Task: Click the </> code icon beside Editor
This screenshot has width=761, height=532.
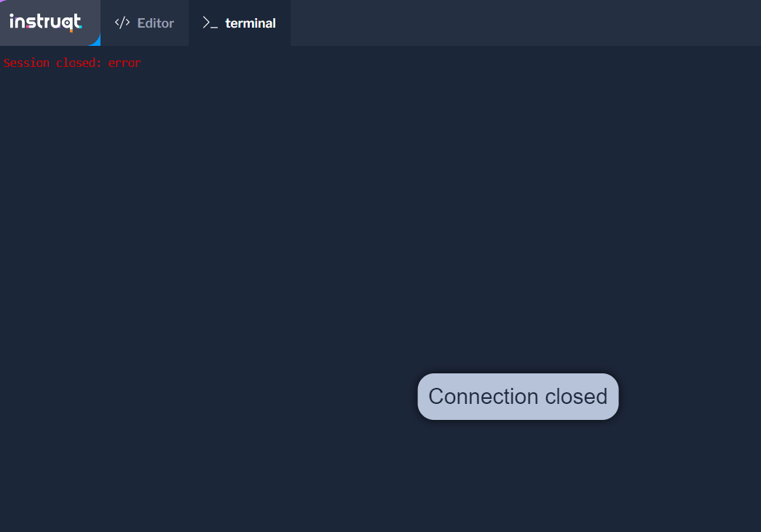Action: tap(122, 23)
